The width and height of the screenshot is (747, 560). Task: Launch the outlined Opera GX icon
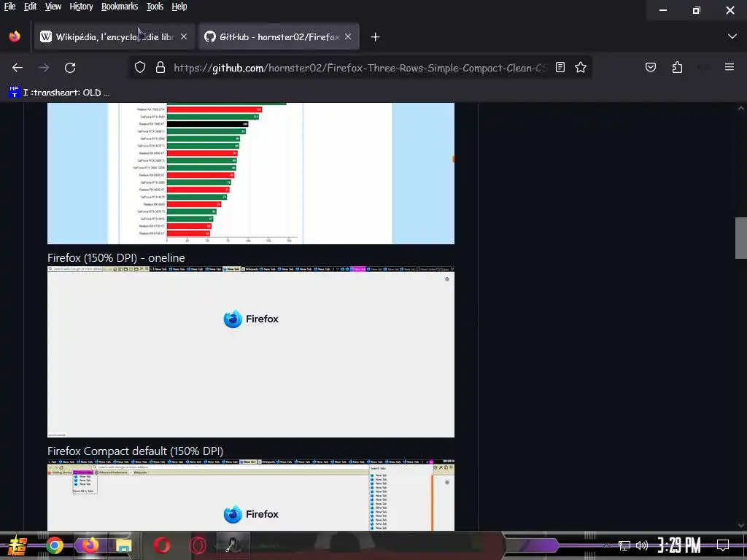197,545
